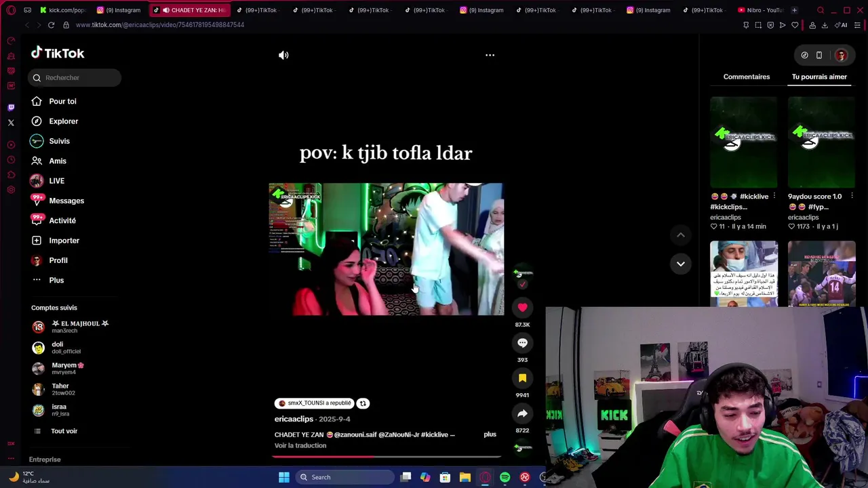Seek on the red video progress bar
Image resolution: width=868 pixels, height=488 pixels.
(387, 456)
